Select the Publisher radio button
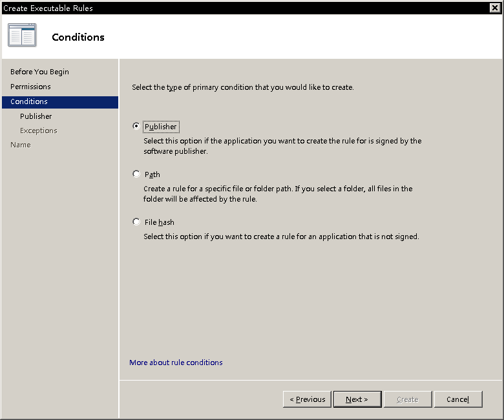504x420 pixels. click(136, 126)
